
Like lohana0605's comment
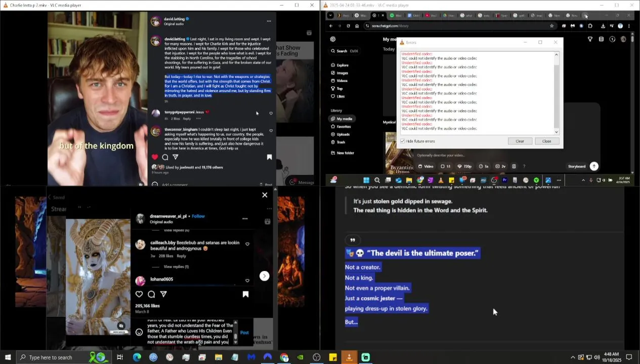[x=247, y=280]
